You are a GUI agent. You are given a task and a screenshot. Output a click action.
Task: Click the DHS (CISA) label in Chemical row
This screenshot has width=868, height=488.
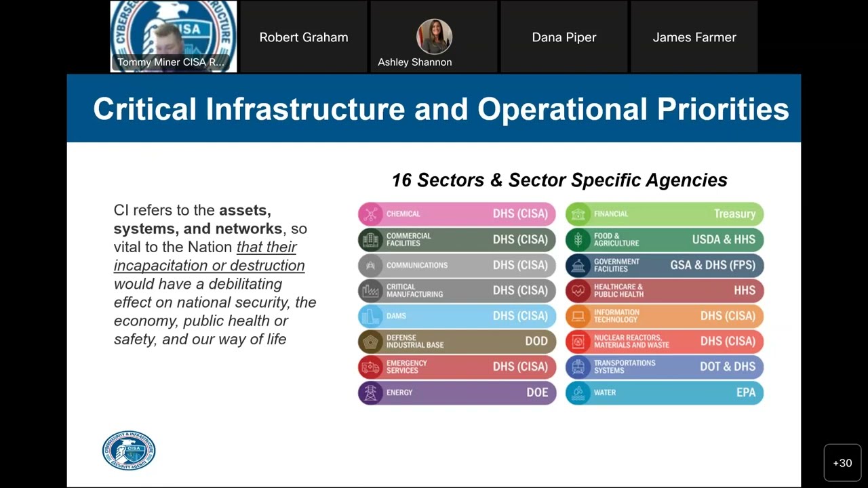click(x=520, y=214)
